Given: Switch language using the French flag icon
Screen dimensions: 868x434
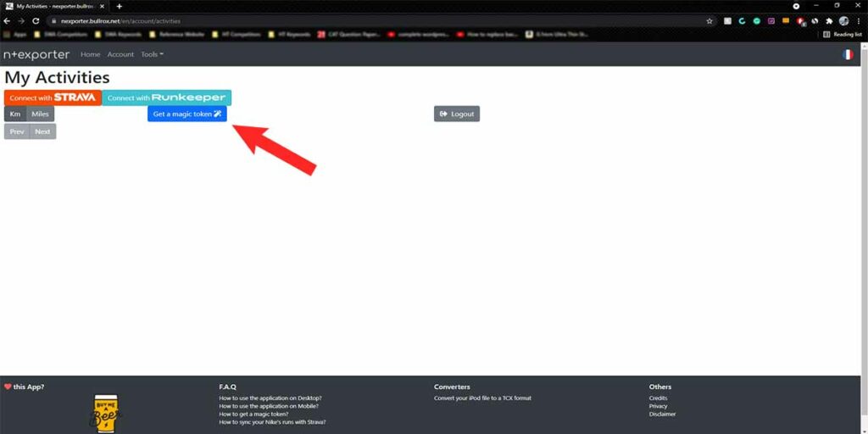Looking at the screenshot, I should [x=847, y=54].
